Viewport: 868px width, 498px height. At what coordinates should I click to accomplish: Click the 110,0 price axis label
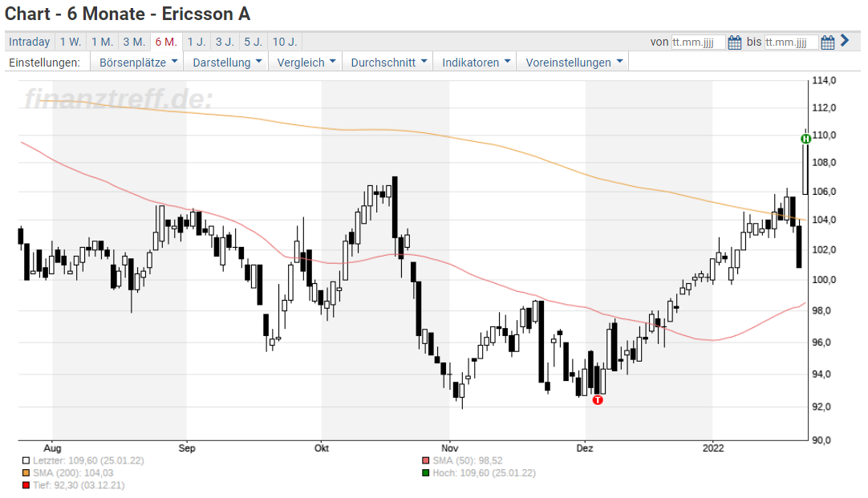click(x=824, y=136)
